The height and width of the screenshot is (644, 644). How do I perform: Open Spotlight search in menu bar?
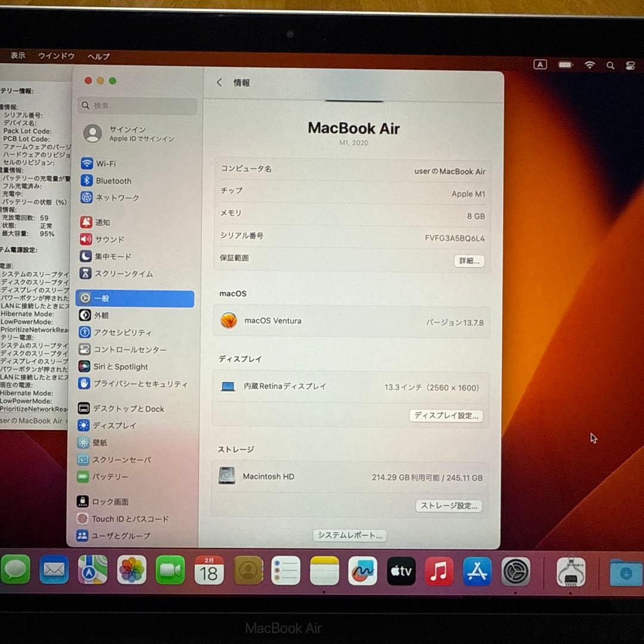pyautogui.click(x=611, y=66)
